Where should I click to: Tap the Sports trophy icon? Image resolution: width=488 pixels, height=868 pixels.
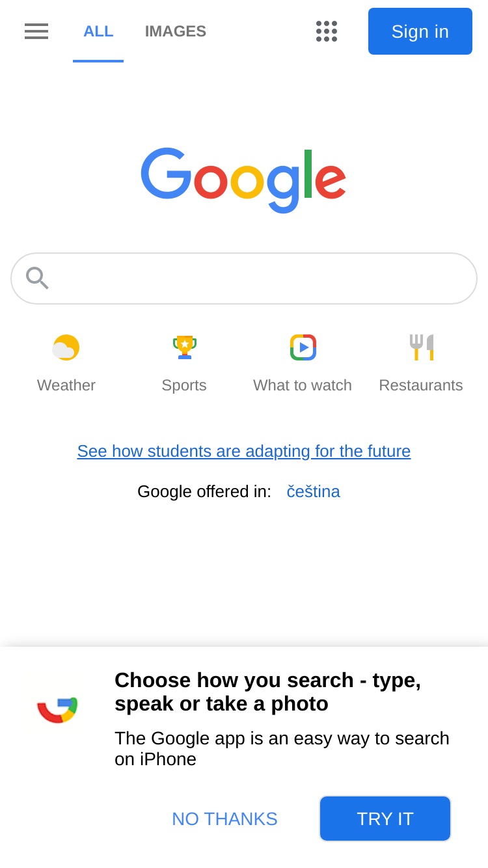[x=185, y=347]
